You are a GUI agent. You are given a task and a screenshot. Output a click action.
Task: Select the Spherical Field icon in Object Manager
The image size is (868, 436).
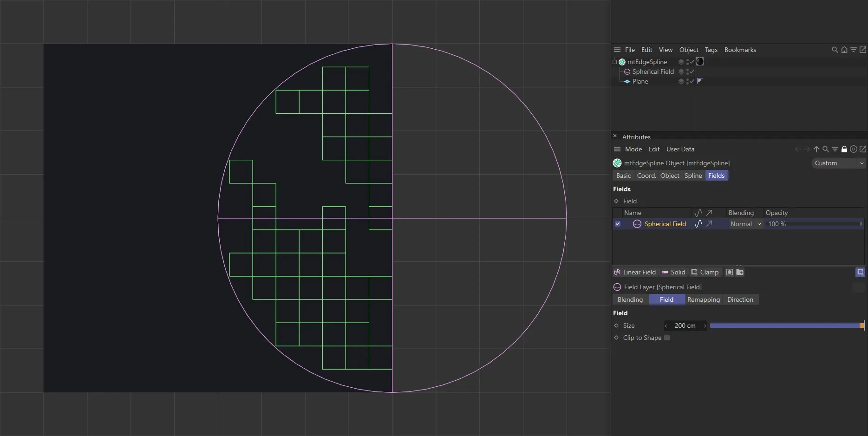point(627,72)
